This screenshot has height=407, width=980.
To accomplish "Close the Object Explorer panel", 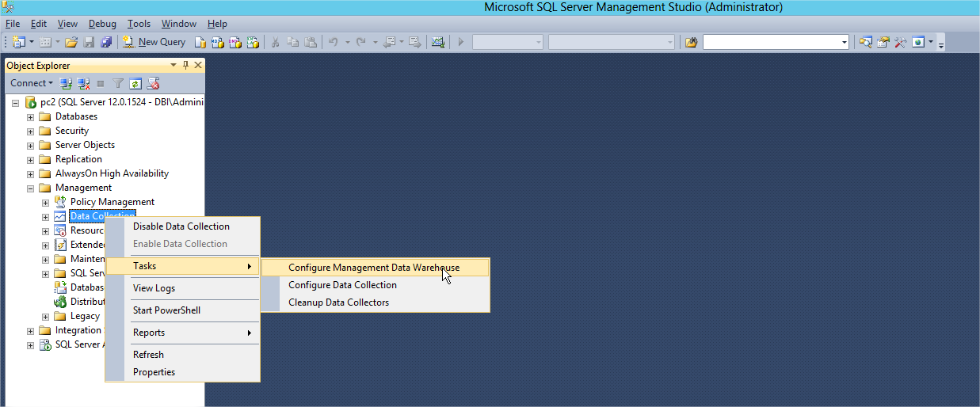I will [198, 66].
